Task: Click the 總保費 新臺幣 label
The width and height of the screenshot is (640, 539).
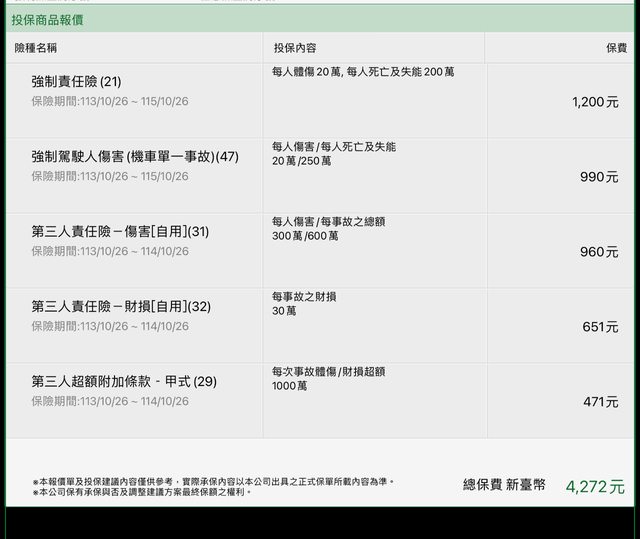Action: pos(504,485)
